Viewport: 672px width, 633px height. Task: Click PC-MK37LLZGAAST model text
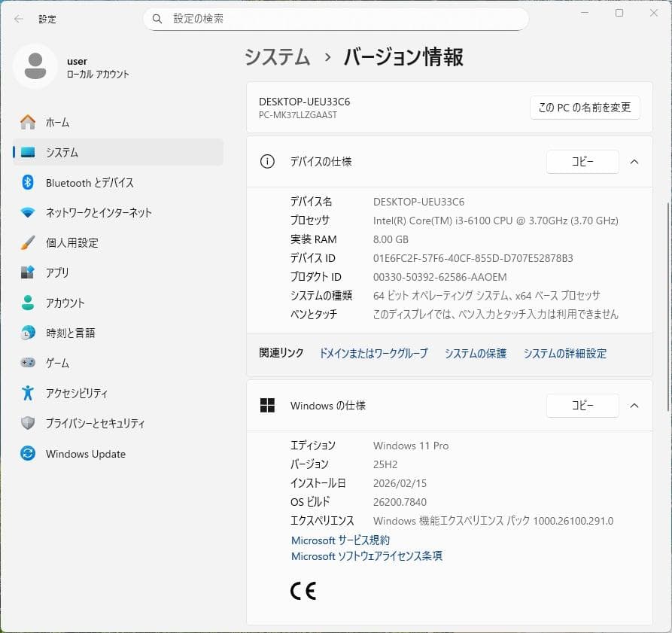[298, 115]
